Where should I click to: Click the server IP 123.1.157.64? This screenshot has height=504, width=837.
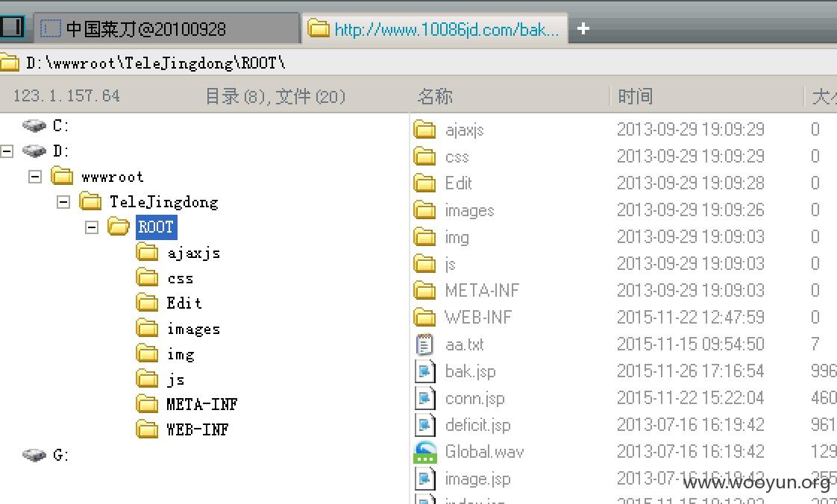tap(66, 96)
